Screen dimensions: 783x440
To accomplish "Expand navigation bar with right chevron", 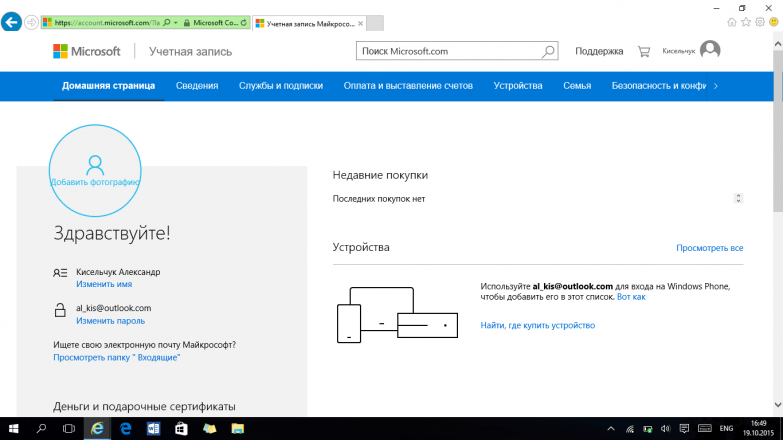I will click(716, 86).
